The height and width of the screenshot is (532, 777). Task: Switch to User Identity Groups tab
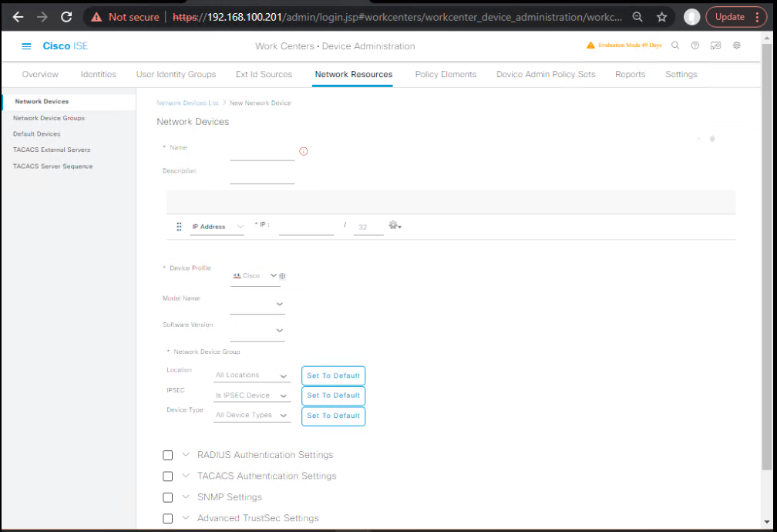[x=176, y=74]
